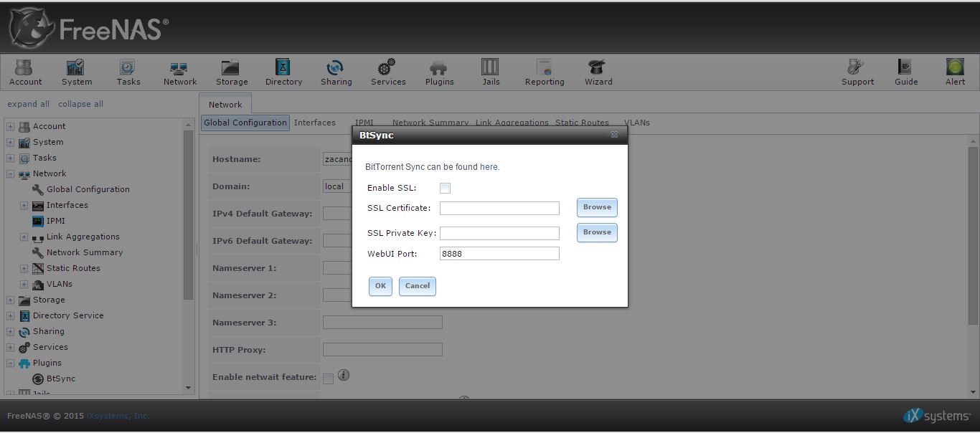
Task: Expand the Account tree node
Action: (x=11, y=126)
